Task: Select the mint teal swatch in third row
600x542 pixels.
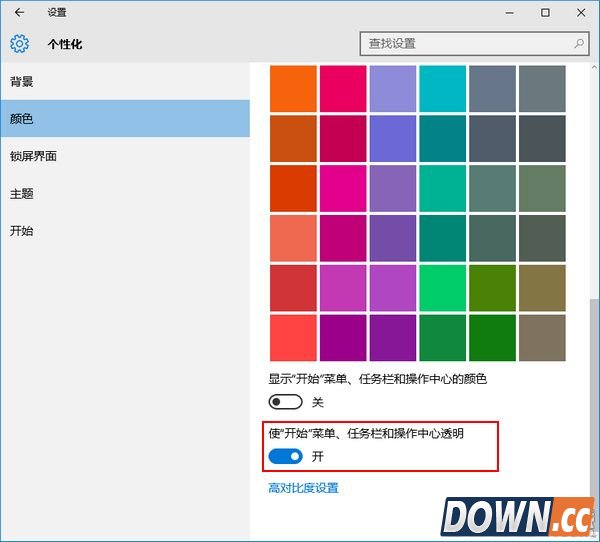Action: pyautogui.click(x=443, y=188)
